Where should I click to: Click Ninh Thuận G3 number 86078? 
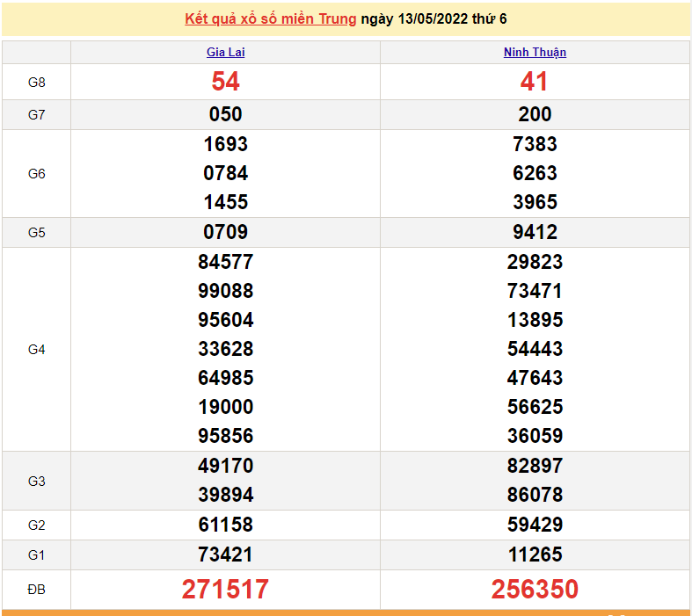(535, 495)
